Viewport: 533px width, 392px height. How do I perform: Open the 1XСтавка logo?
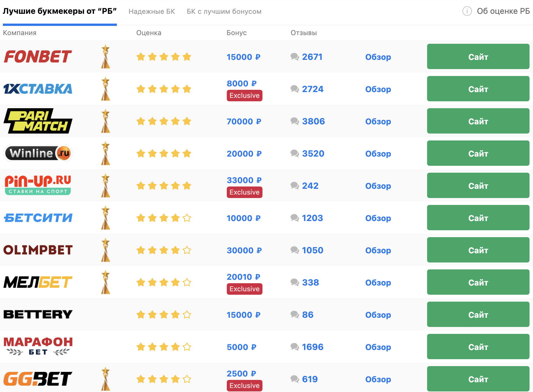click(x=38, y=89)
